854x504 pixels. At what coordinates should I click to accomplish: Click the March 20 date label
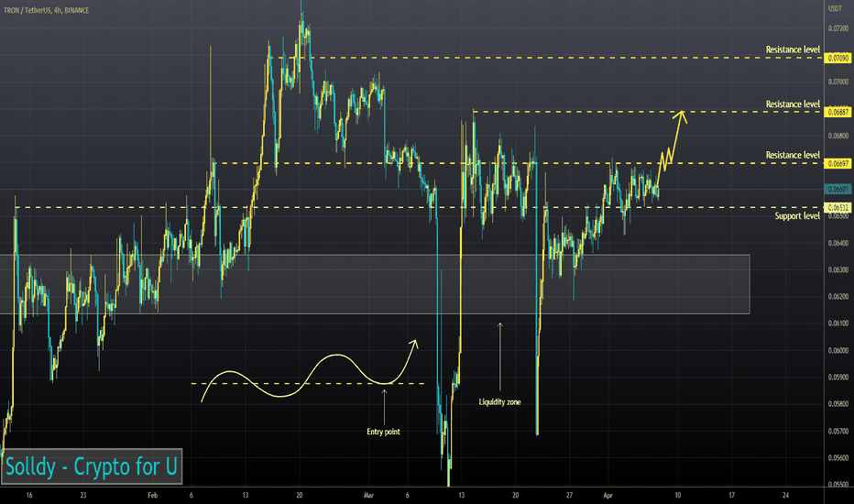(515, 495)
